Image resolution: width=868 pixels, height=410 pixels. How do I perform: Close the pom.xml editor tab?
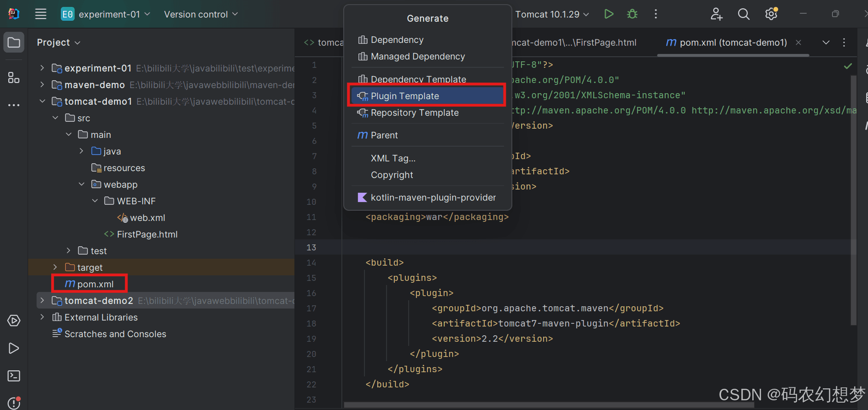(x=798, y=42)
